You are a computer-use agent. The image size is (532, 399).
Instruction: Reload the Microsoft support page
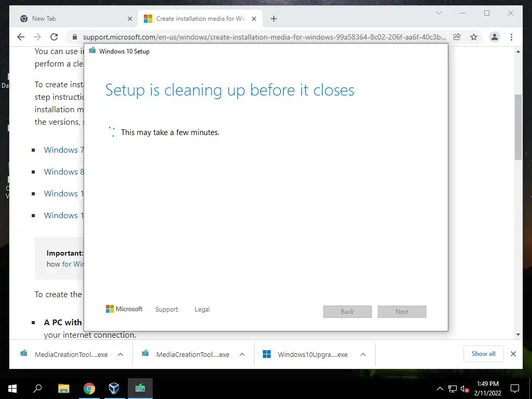[54, 37]
